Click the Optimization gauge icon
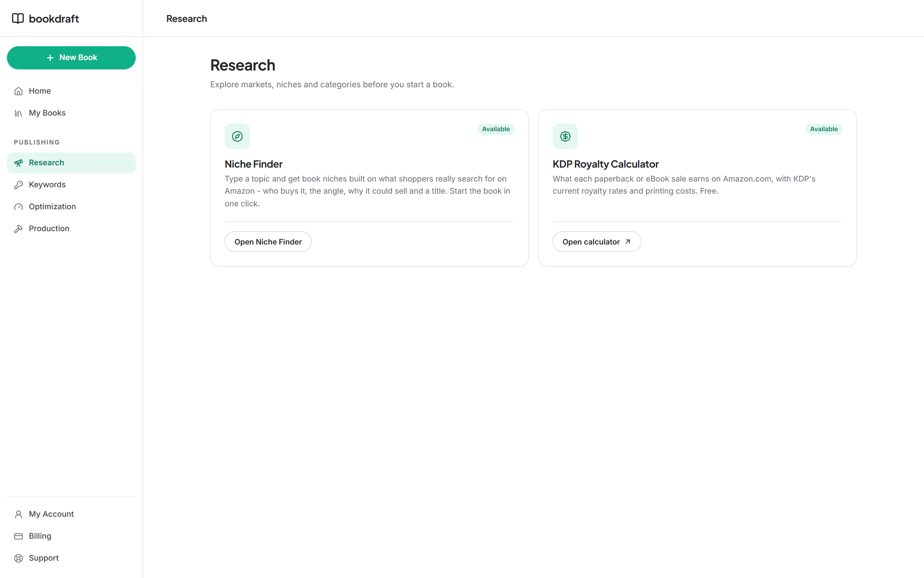924x578 pixels. [x=18, y=207]
